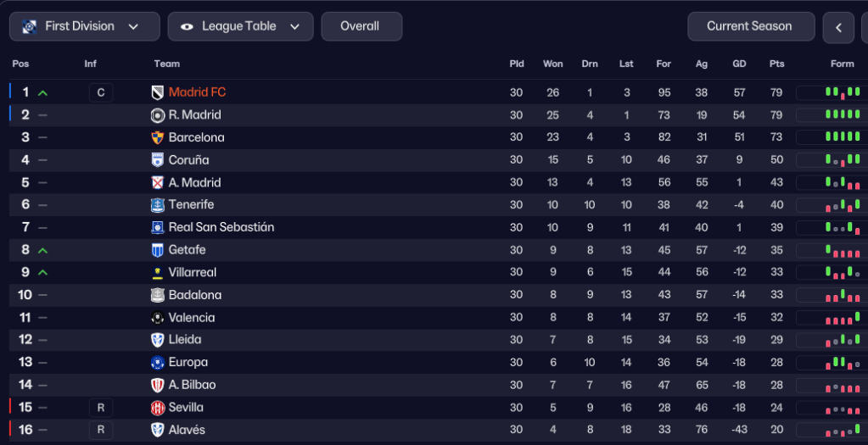Click the Coruña club crest icon
The width and height of the screenshot is (868, 445).
(157, 160)
